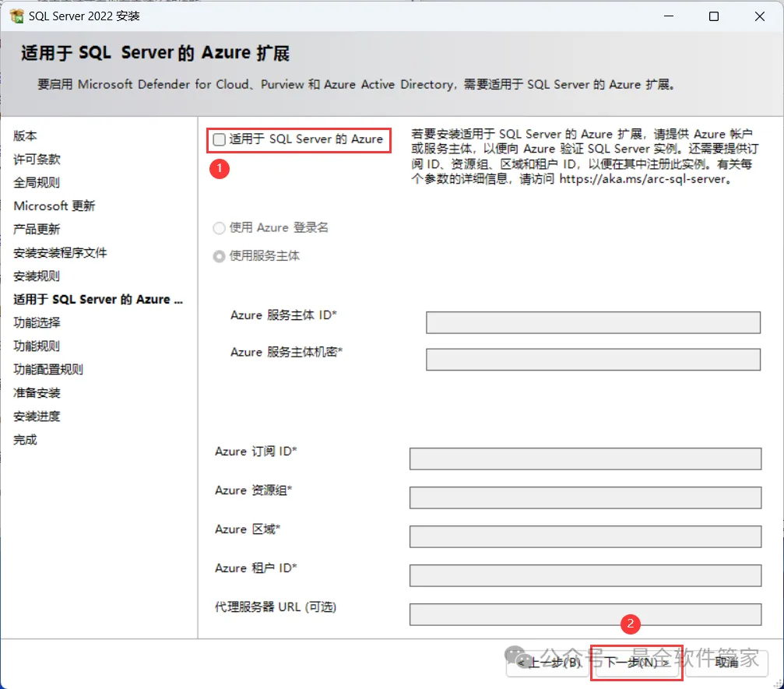Select 安装规则 step in sidebar
The height and width of the screenshot is (689, 784).
click(x=37, y=276)
